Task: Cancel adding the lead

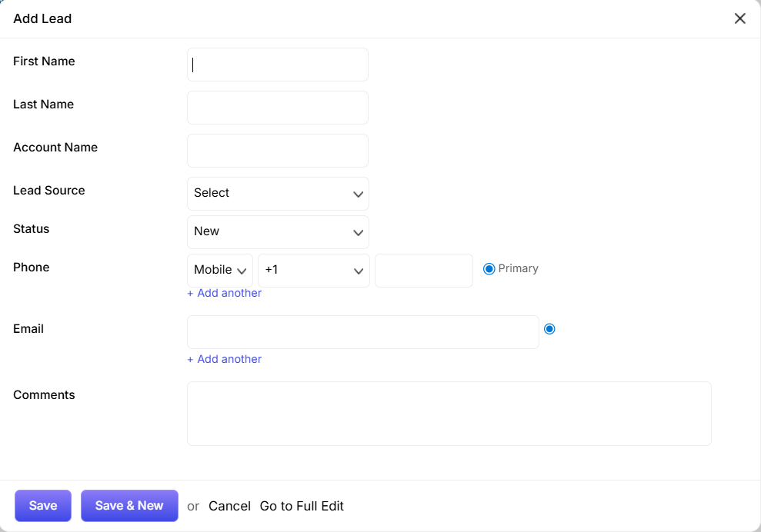Action: pos(229,506)
